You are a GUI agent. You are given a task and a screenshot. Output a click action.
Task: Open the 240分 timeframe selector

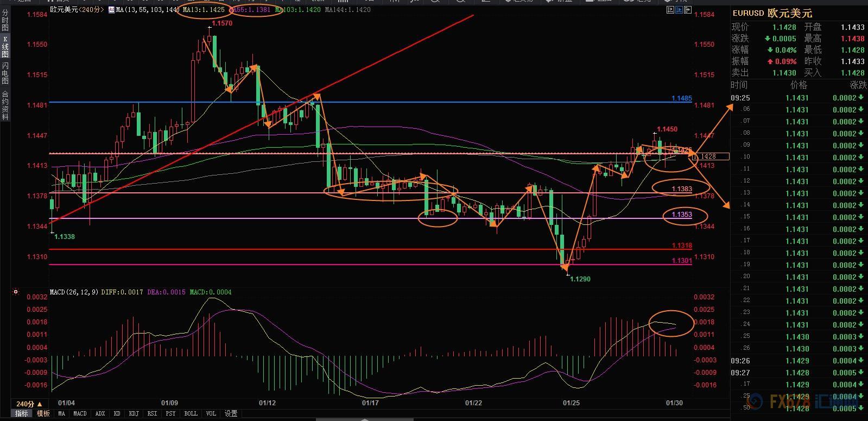pos(29,404)
